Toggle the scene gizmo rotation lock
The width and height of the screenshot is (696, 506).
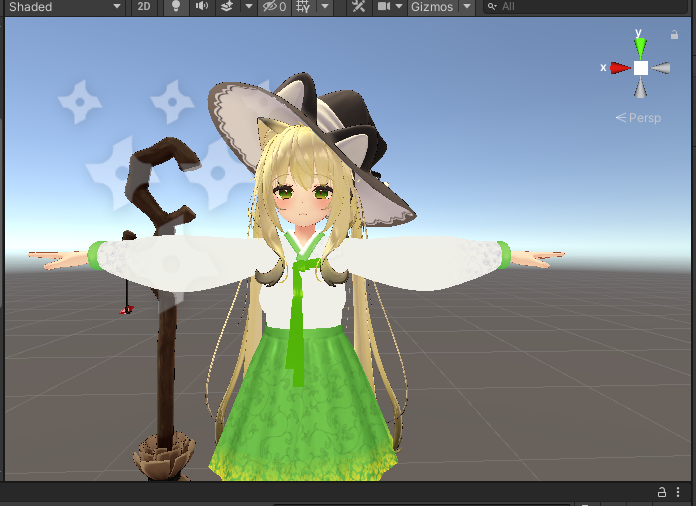(x=674, y=35)
